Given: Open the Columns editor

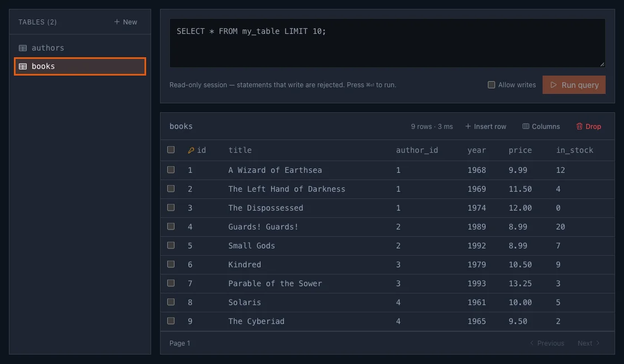Looking at the screenshot, I should (541, 127).
